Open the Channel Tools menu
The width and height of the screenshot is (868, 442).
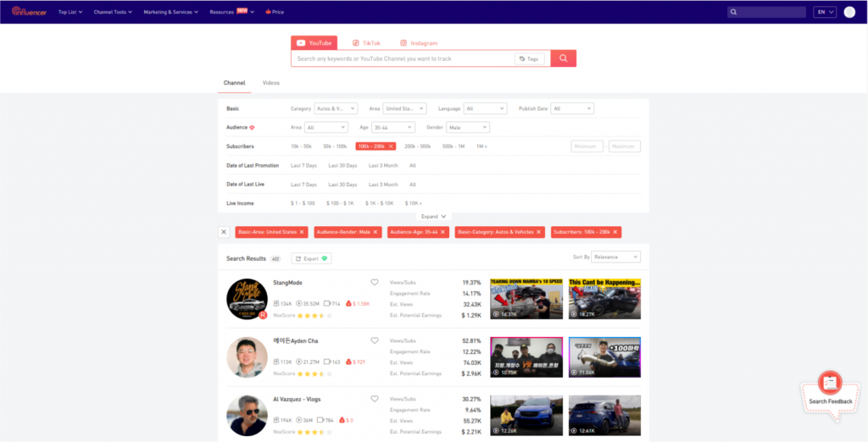[x=113, y=12]
